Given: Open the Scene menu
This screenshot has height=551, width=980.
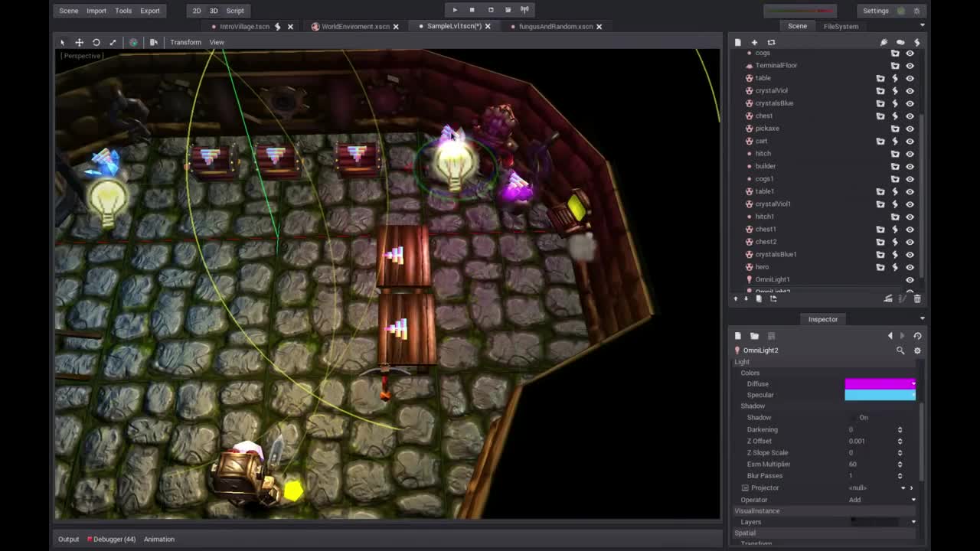Looking at the screenshot, I should (x=69, y=11).
